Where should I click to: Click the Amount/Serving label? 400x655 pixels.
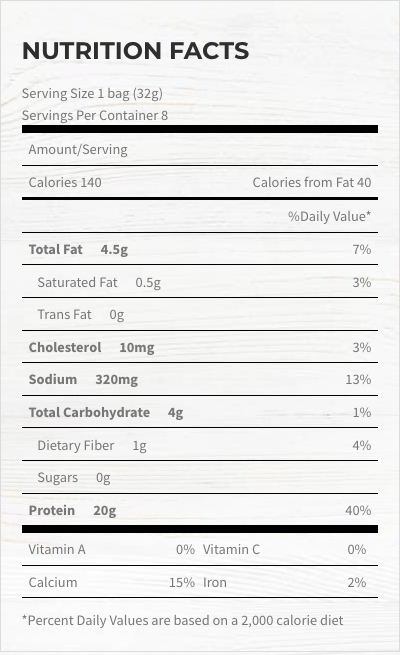tap(78, 150)
